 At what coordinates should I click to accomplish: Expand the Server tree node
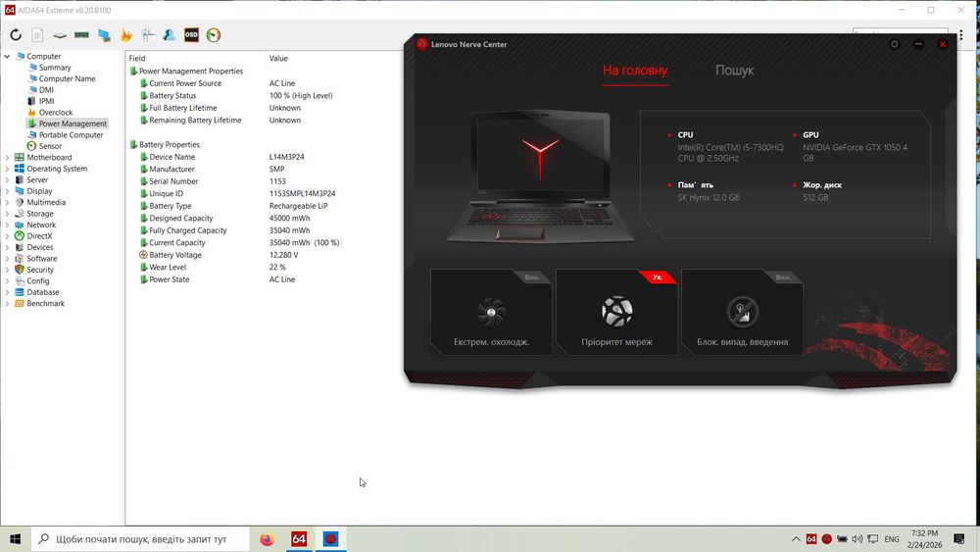(x=7, y=180)
